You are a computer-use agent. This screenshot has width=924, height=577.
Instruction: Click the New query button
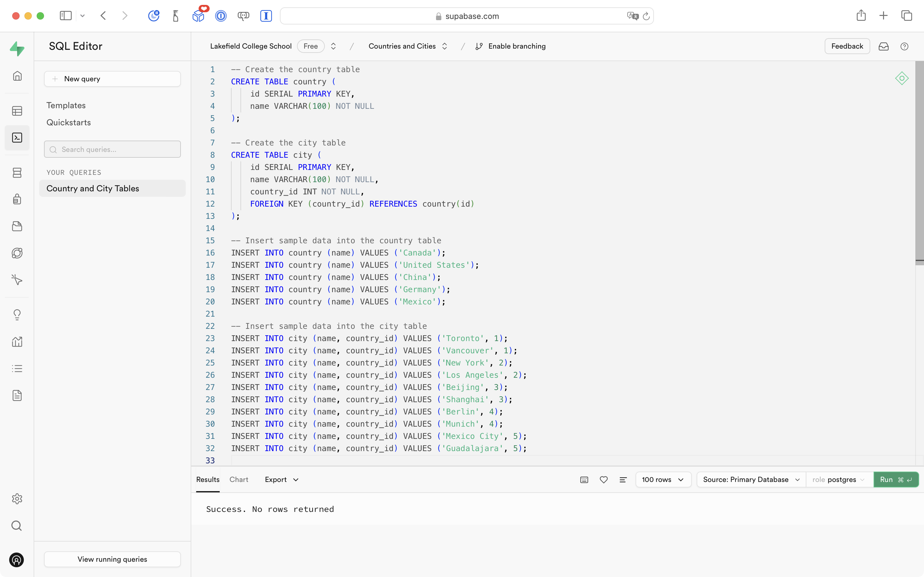coord(112,79)
